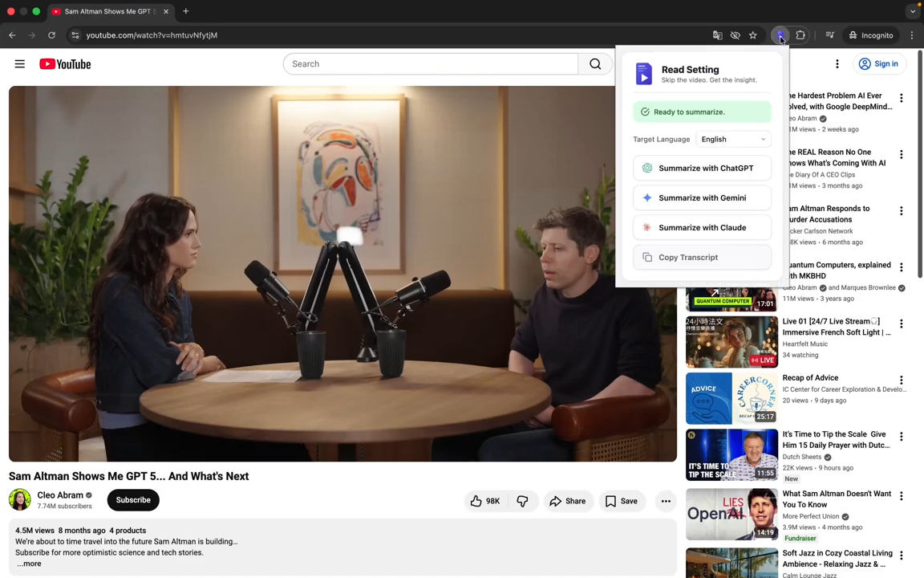Dislike the video with thumbs down
Image resolution: width=924 pixels, height=578 pixels.
click(x=523, y=501)
